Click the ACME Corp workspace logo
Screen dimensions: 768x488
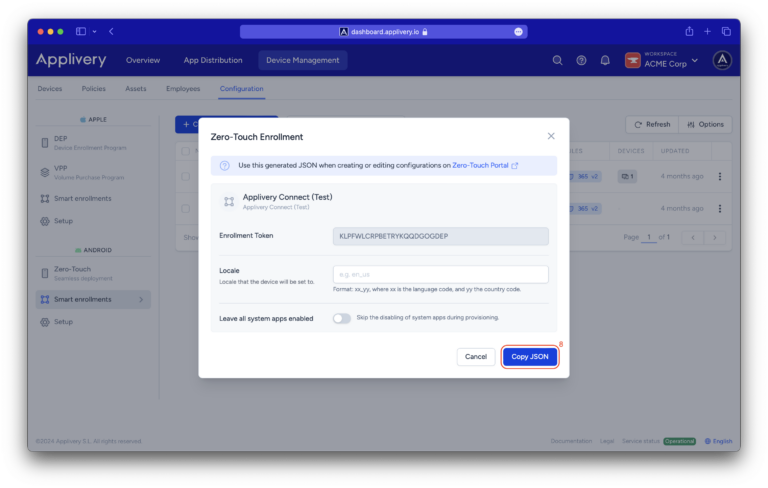coord(633,60)
